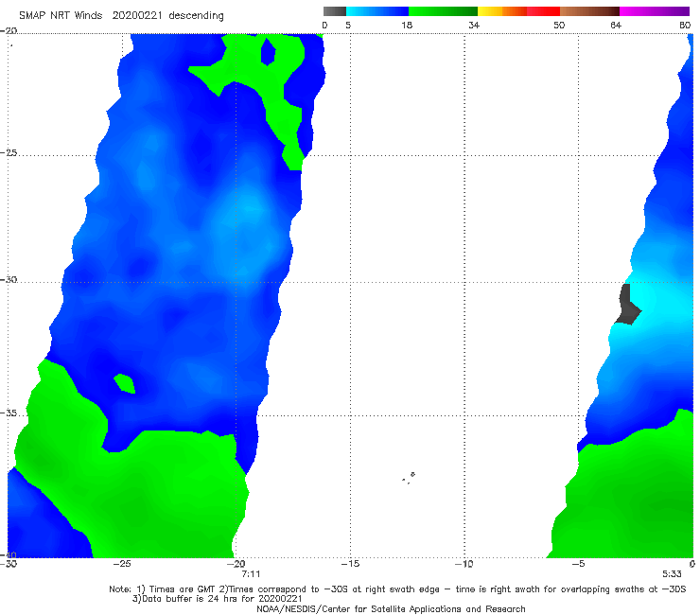The image size is (700, 615).
Task: Click the longitude label '-10' on bottom axis
Action: [464, 564]
